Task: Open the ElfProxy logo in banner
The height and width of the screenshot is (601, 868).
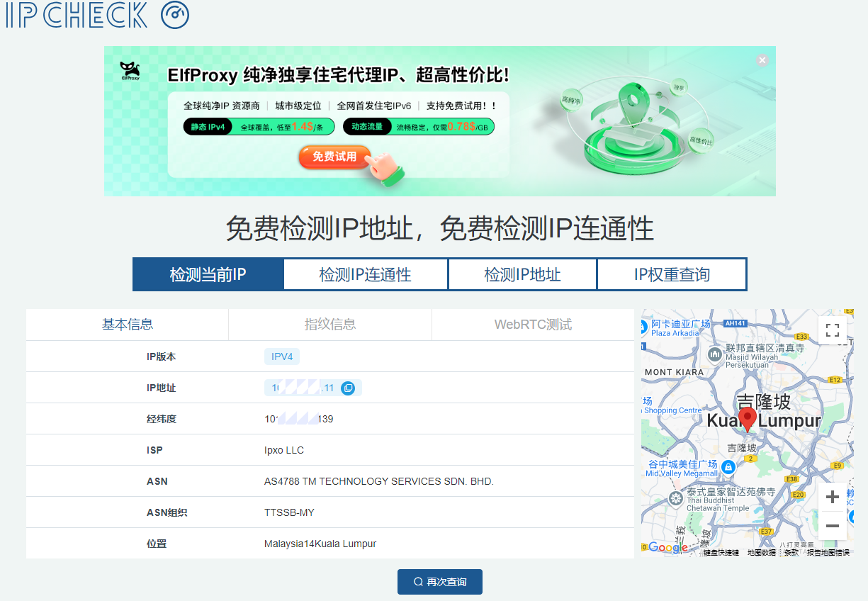Action: pos(130,72)
